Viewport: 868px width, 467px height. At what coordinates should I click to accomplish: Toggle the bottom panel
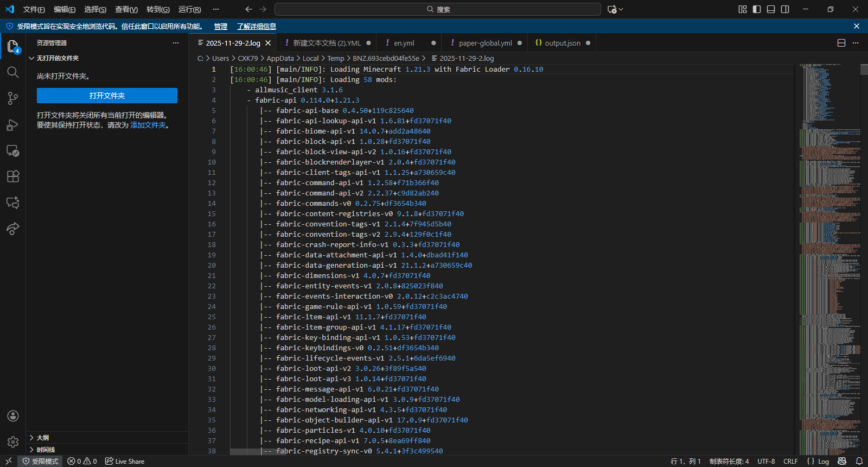[771, 9]
